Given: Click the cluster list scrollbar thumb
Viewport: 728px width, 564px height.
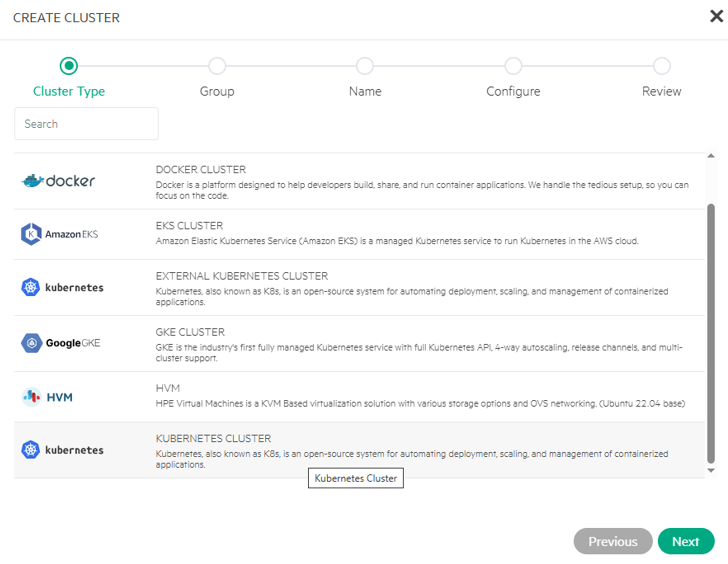Looking at the screenshot, I should (711, 333).
